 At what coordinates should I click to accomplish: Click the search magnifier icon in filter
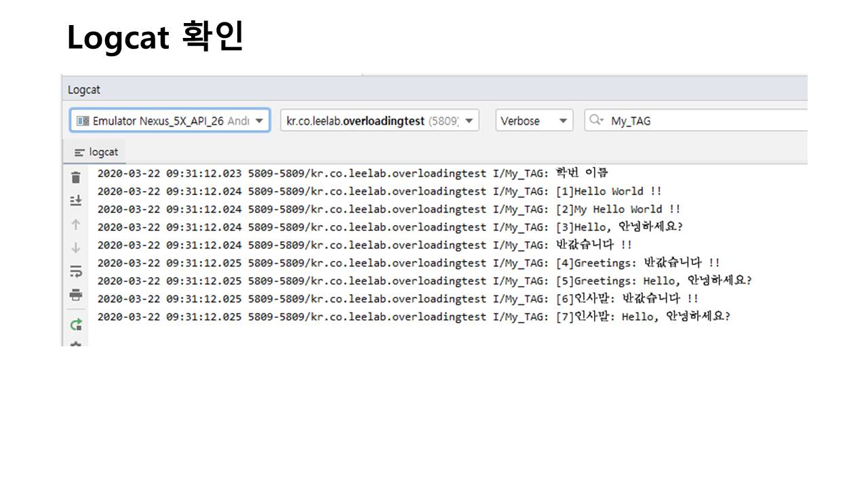596,121
